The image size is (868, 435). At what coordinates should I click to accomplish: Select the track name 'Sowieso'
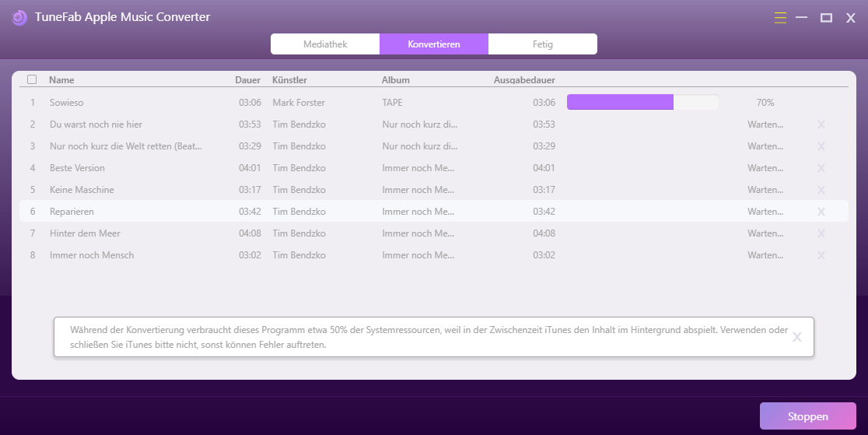coord(66,103)
